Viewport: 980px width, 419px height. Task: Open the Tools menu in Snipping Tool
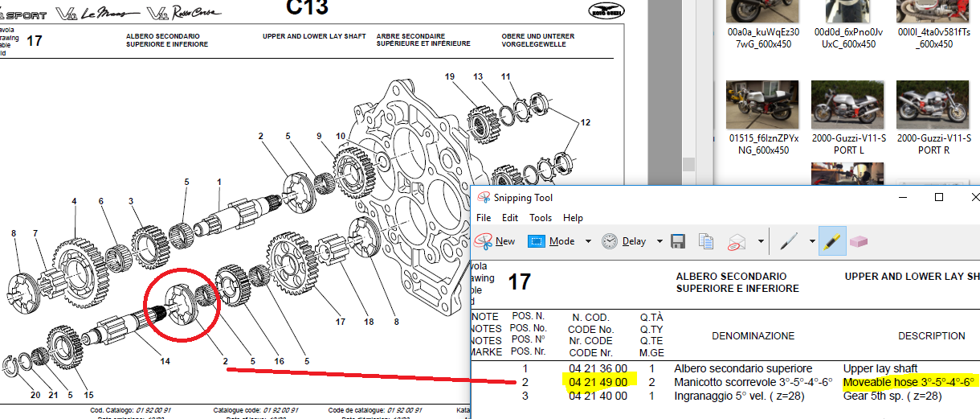click(x=541, y=218)
